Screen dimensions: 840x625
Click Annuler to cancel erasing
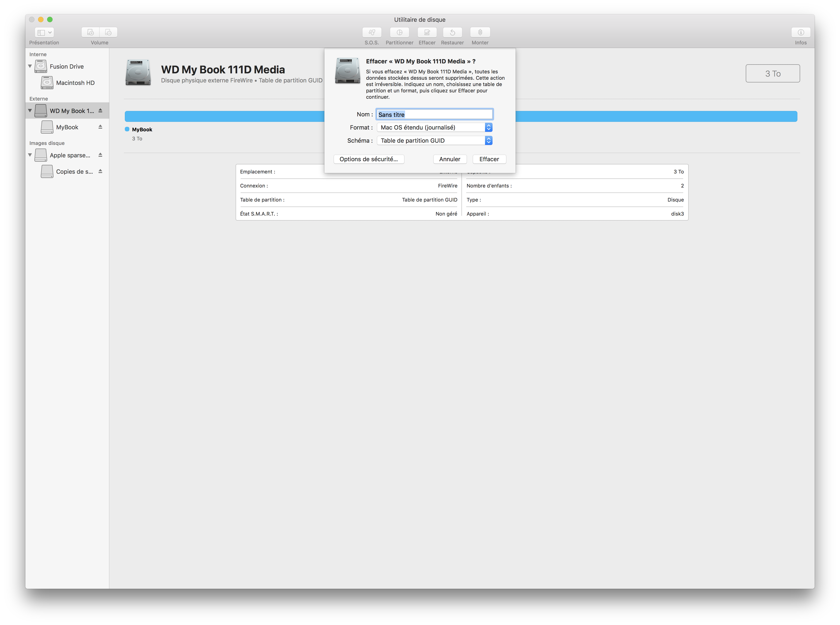pyautogui.click(x=449, y=159)
